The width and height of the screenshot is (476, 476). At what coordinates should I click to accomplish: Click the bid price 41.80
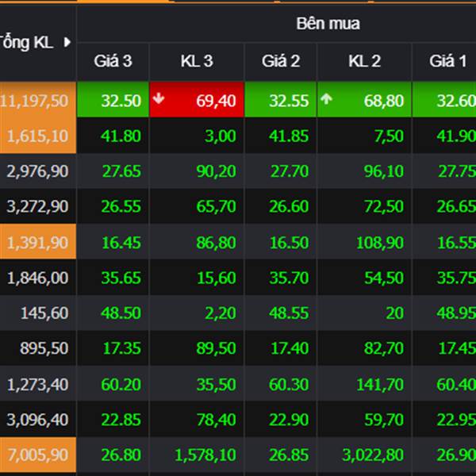121,136
